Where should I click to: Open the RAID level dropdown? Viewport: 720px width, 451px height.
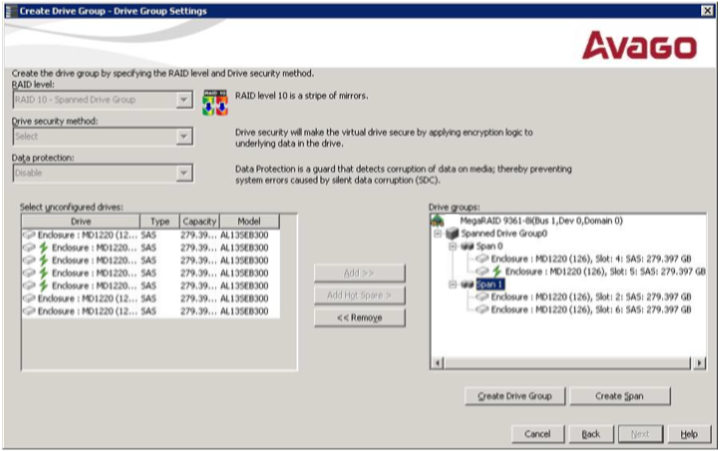tap(182, 99)
